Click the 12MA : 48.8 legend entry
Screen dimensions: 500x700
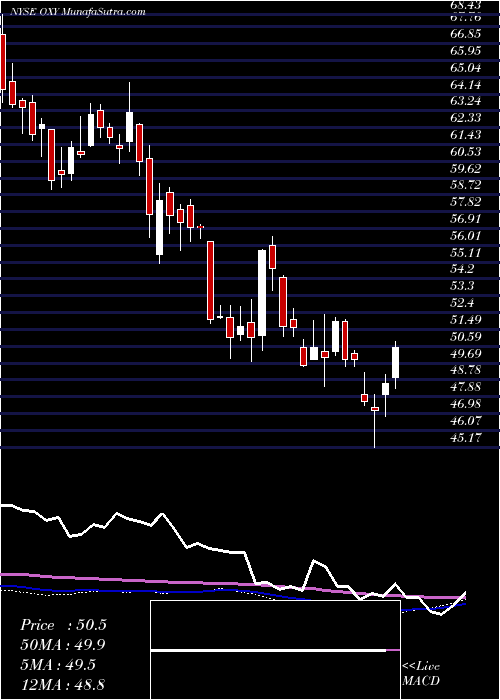tap(63, 684)
